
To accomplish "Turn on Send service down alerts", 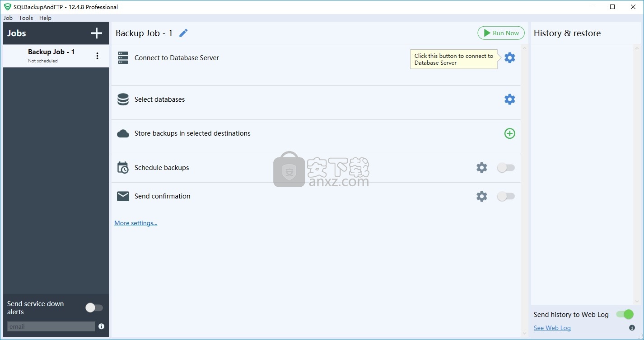I will coord(94,308).
